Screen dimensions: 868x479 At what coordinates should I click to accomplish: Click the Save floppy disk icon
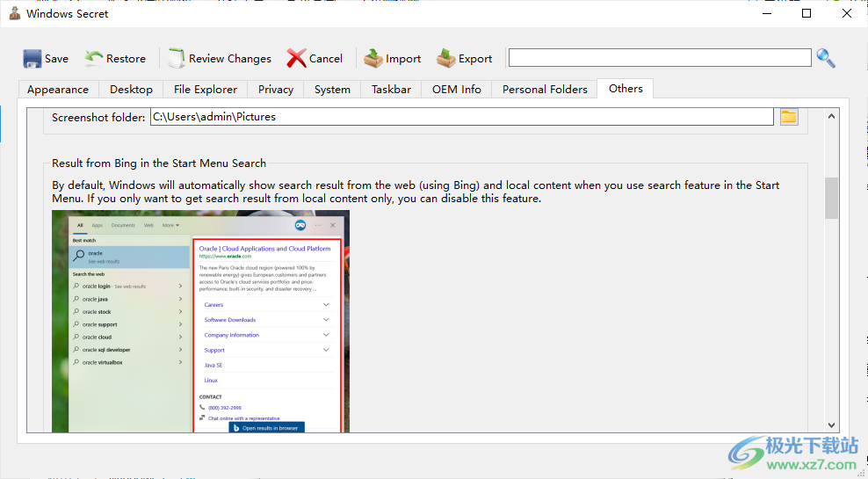pos(33,59)
